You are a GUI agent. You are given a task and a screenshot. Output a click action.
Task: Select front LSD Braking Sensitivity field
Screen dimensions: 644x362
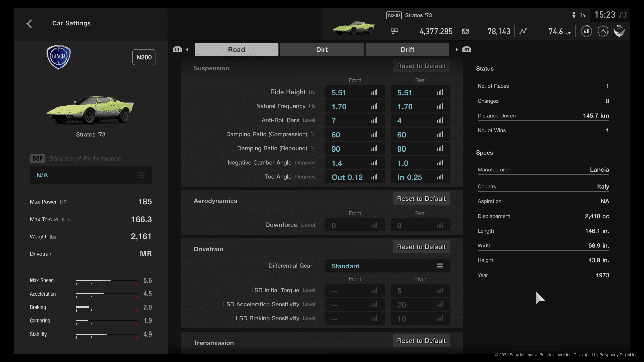click(x=355, y=318)
